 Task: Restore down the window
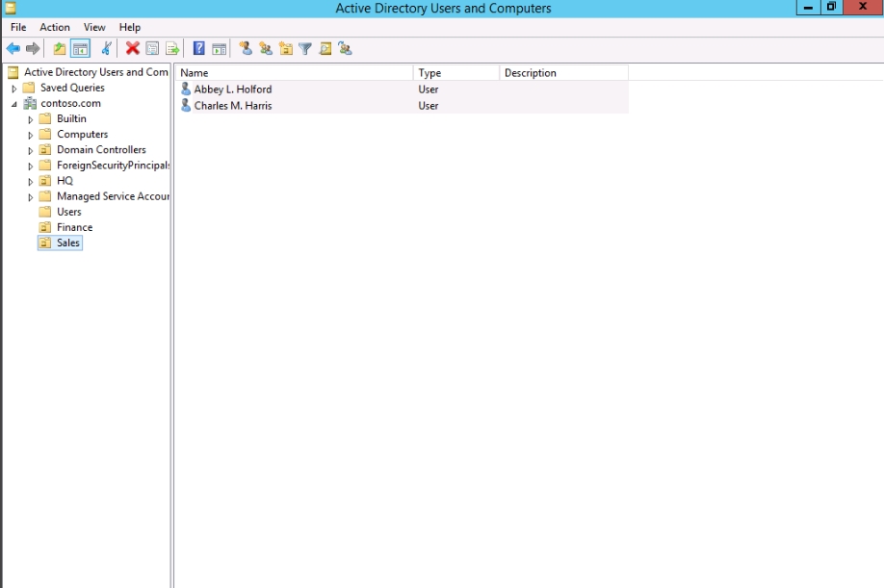pyautogui.click(x=831, y=8)
